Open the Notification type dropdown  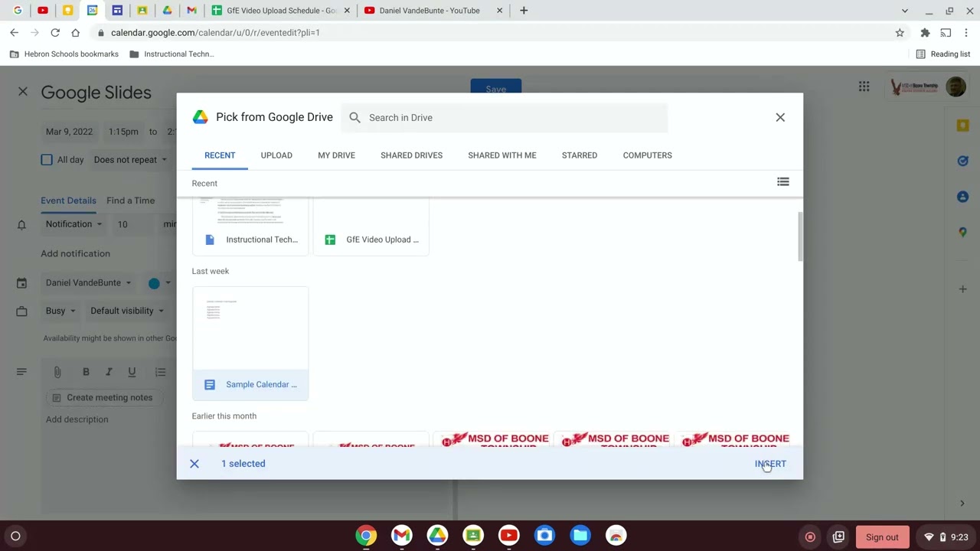click(73, 224)
